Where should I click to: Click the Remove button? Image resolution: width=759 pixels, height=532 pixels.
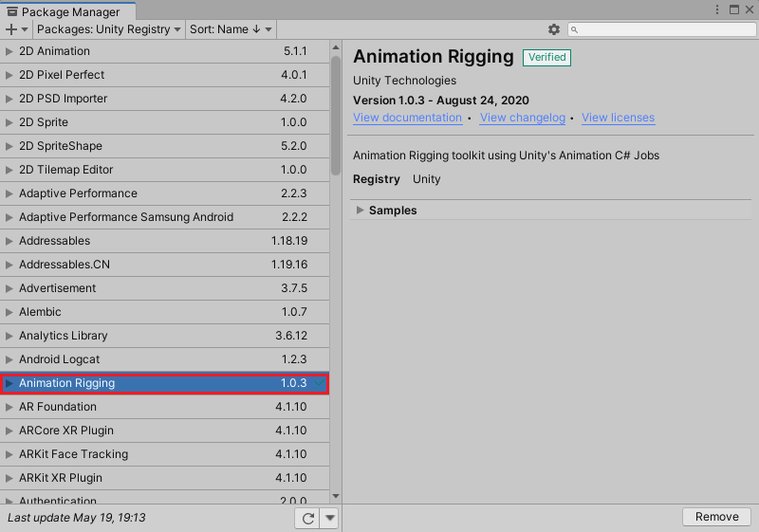pos(716,517)
